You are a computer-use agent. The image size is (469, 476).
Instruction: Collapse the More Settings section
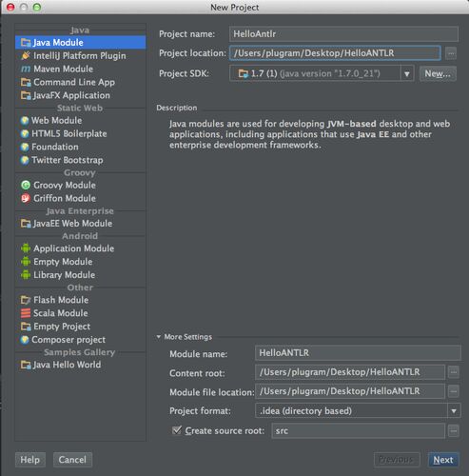(x=159, y=337)
